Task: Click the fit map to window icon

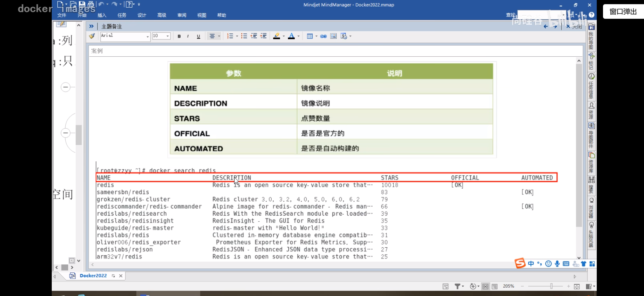Action: (577, 286)
